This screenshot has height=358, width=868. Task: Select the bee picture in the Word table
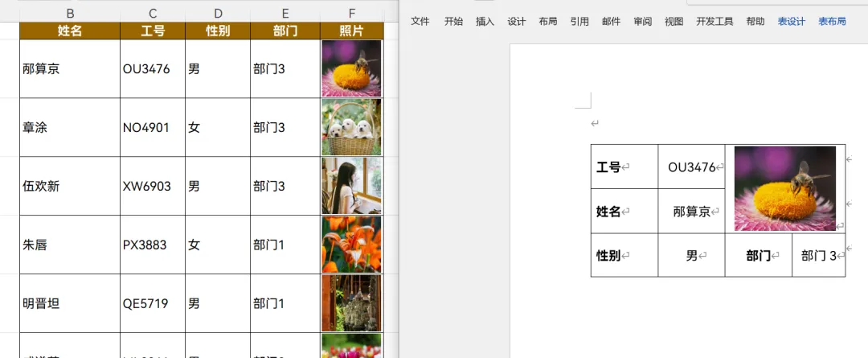click(785, 188)
